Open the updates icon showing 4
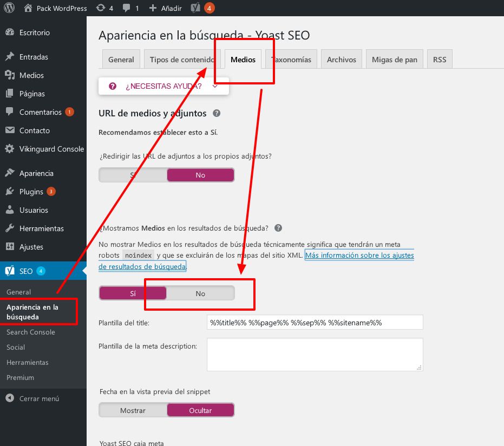Image resolution: width=504 pixels, height=446 pixels. tap(101, 8)
